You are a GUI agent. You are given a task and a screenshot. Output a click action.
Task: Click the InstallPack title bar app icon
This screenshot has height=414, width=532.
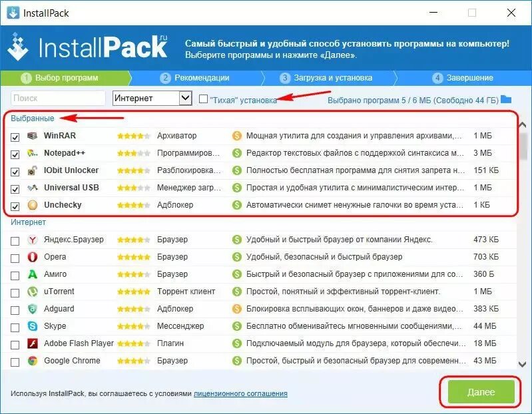coord(13,13)
